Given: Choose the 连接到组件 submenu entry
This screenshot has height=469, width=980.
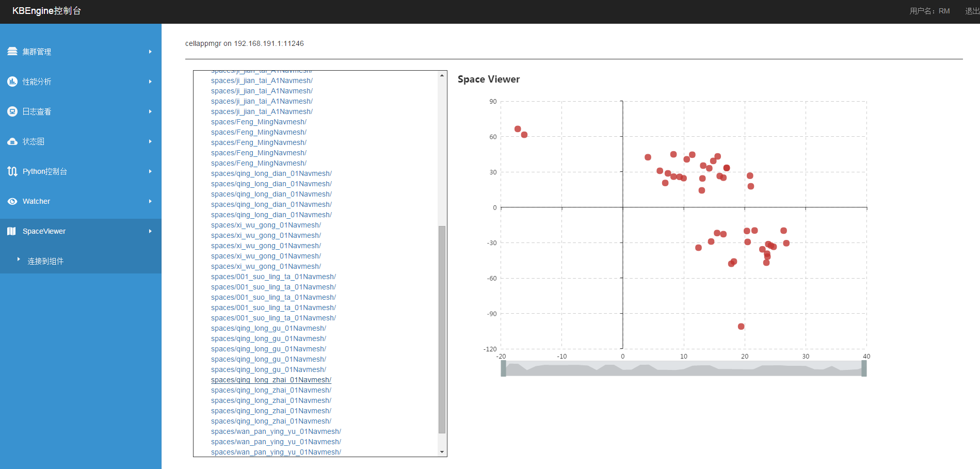Looking at the screenshot, I should pos(45,261).
